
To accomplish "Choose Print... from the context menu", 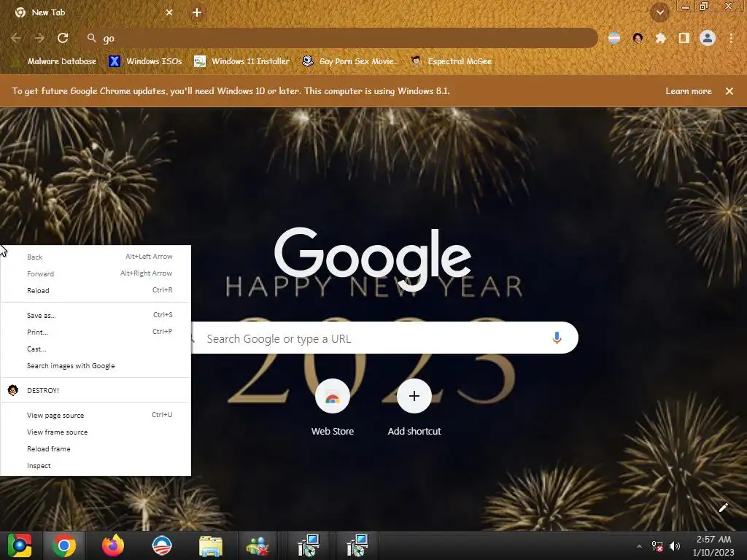I will pos(96,332).
